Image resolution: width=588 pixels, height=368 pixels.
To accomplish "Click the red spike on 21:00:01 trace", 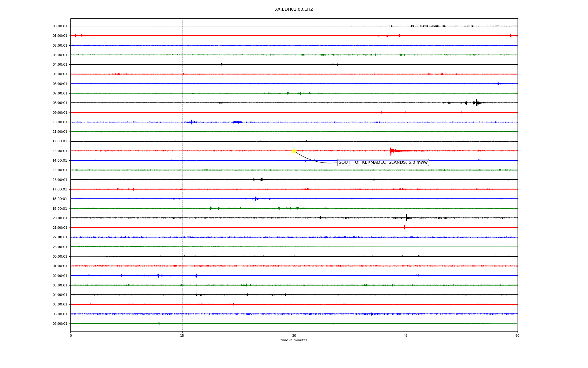I will pos(405,227).
